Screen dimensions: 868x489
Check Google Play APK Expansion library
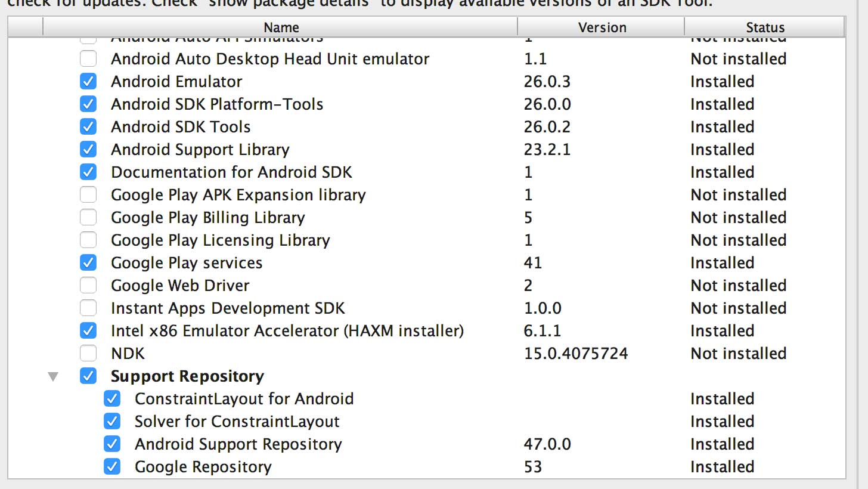click(88, 195)
